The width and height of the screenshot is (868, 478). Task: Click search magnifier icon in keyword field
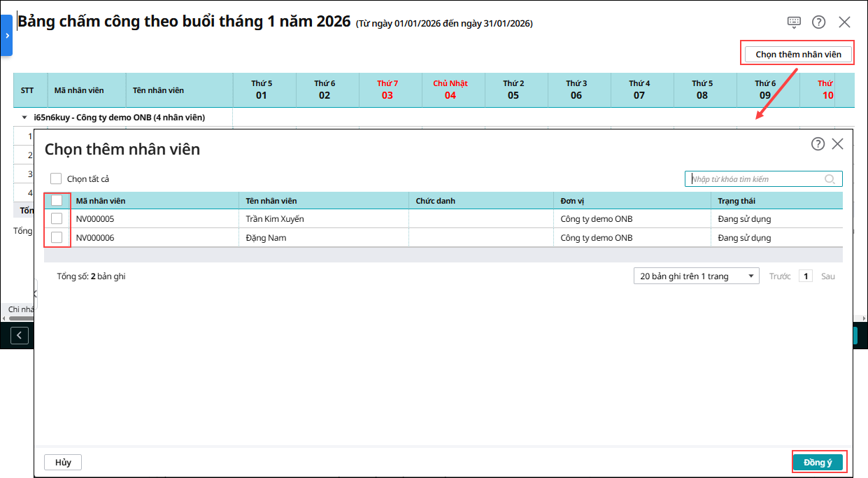pos(830,179)
